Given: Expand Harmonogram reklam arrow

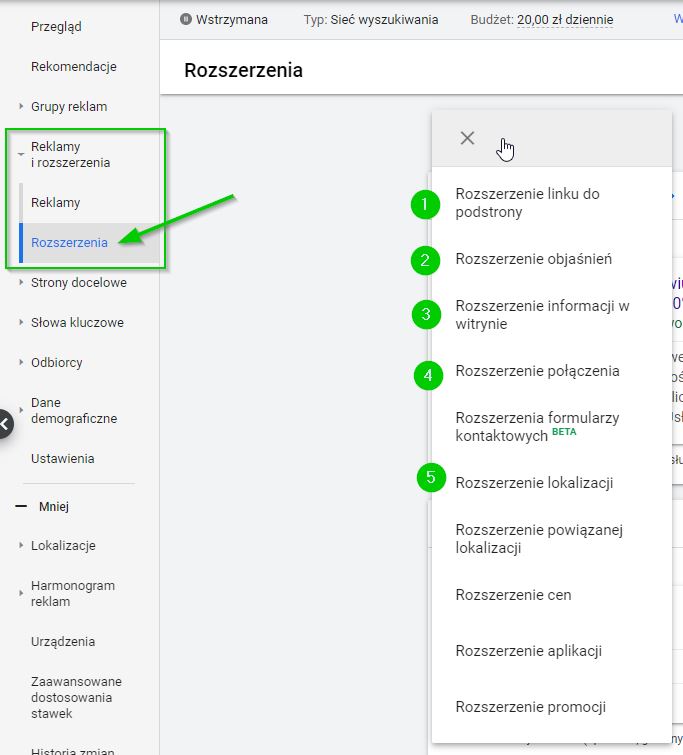Looking at the screenshot, I should (21, 593).
